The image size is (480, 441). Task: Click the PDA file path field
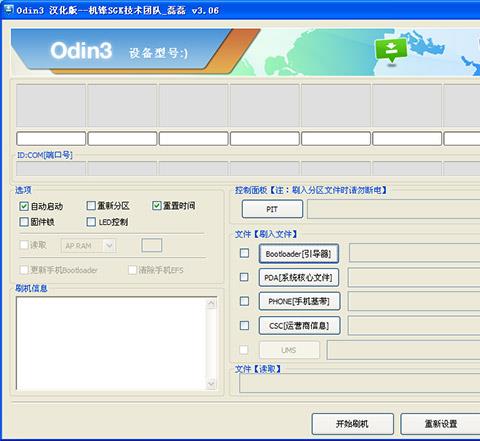[414, 277]
